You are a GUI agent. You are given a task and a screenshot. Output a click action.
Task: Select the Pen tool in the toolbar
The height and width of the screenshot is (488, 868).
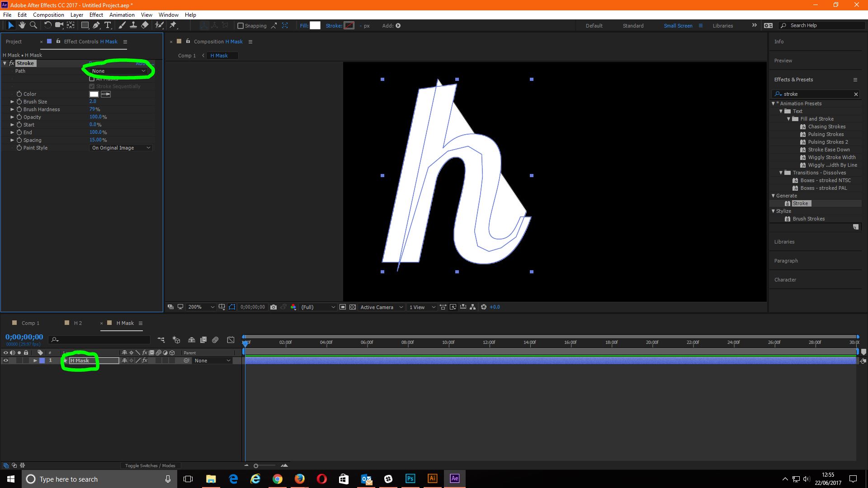click(96, 25)
